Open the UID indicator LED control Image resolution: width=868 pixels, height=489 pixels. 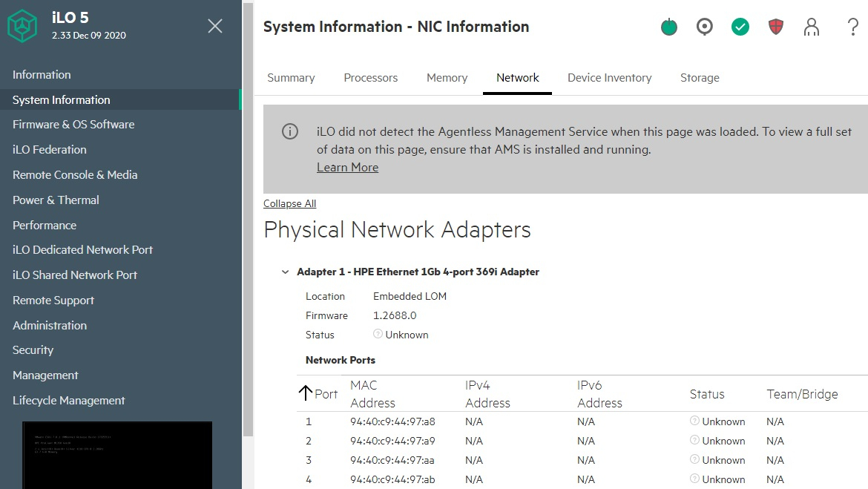[x=704, y=27]
